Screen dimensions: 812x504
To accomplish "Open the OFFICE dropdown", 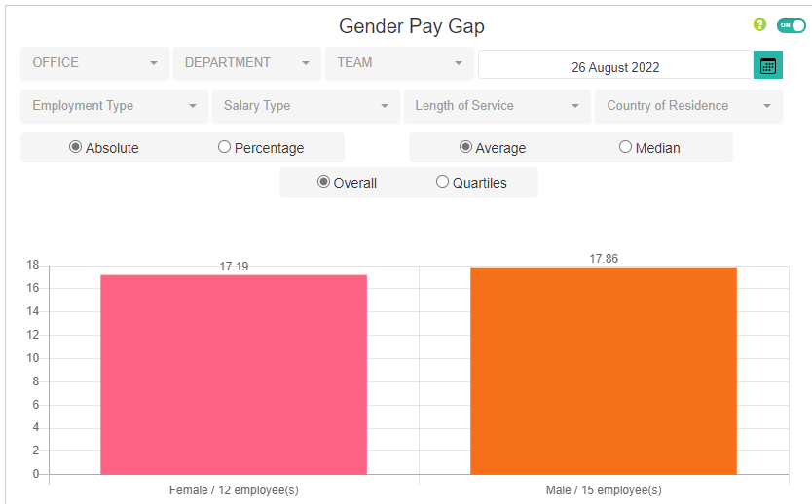I will click(94, 63).
